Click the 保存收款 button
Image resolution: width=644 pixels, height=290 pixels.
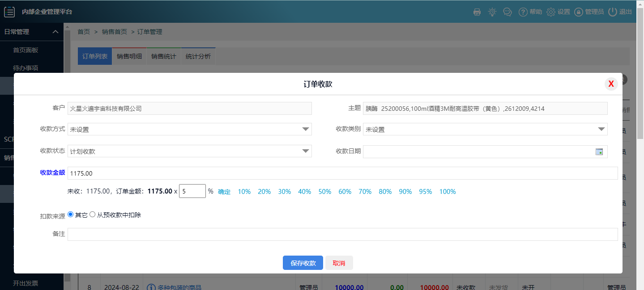pos(303,263)
